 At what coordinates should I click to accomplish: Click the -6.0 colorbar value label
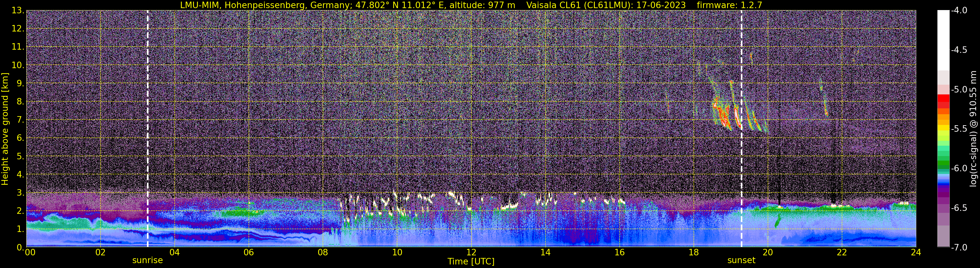tap(959, 168)
